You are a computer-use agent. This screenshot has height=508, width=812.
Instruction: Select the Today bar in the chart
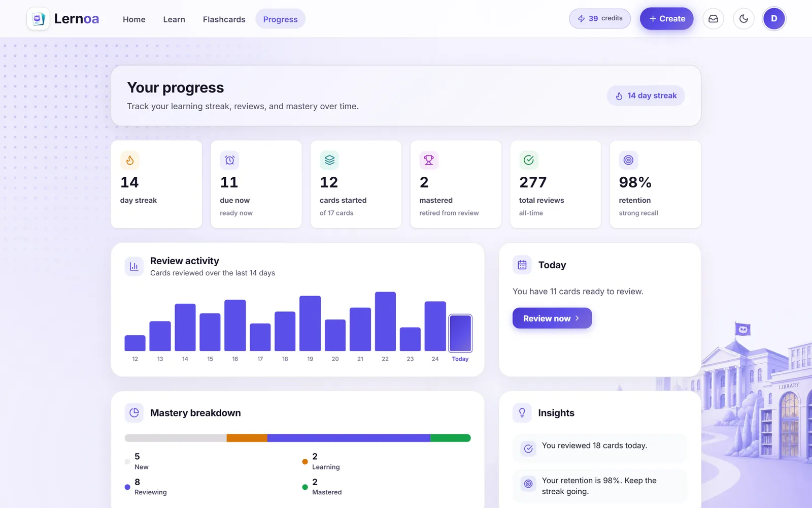(x=460, y=333)
